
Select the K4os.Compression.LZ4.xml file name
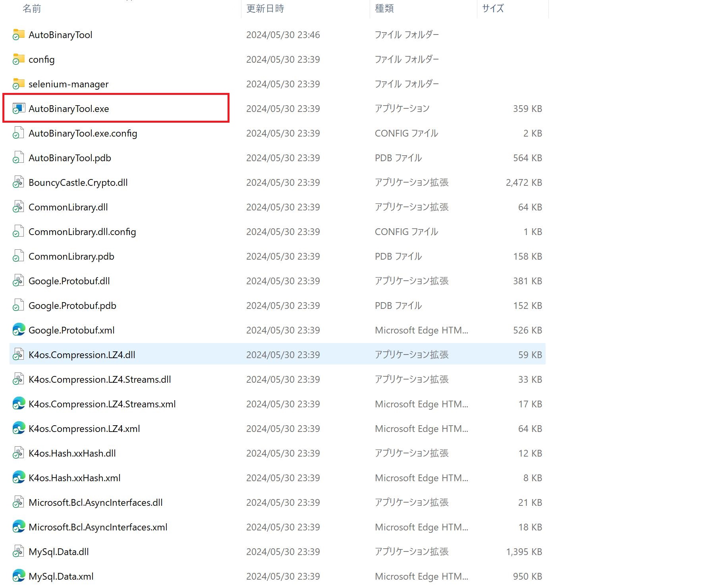pos(84,429)
